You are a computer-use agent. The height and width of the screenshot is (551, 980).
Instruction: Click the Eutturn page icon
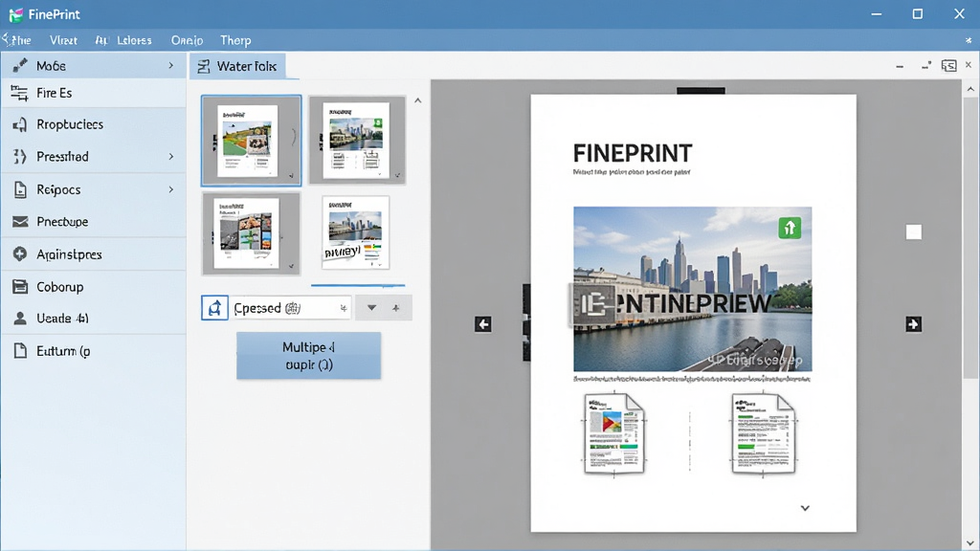click(x=20, y=350)
